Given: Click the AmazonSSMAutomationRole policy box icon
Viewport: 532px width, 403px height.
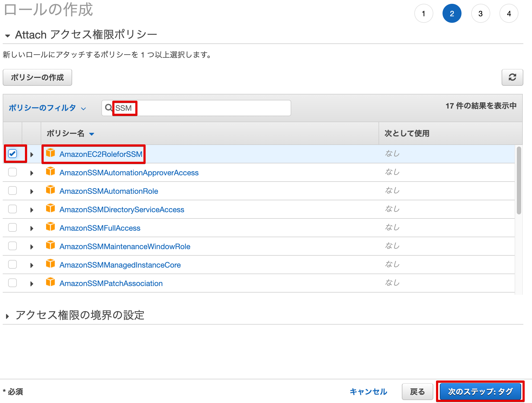Looking at the screenshot, I should click(x=50, y=190).
